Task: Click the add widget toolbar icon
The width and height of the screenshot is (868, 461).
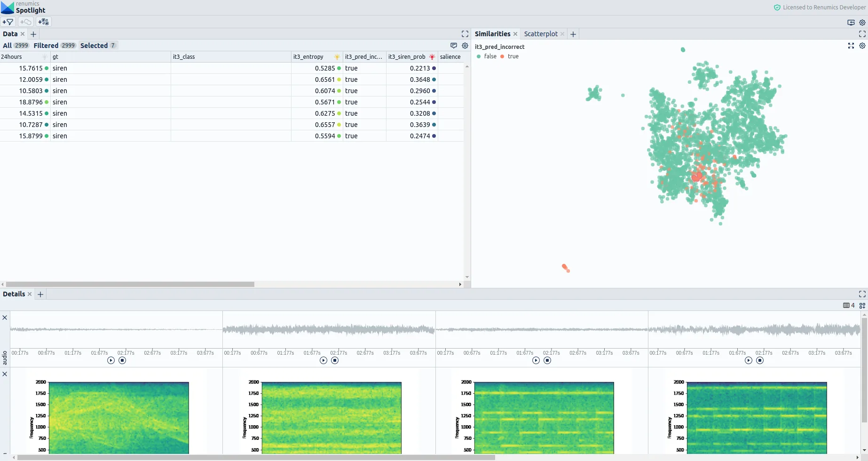Action: (44, 22)
